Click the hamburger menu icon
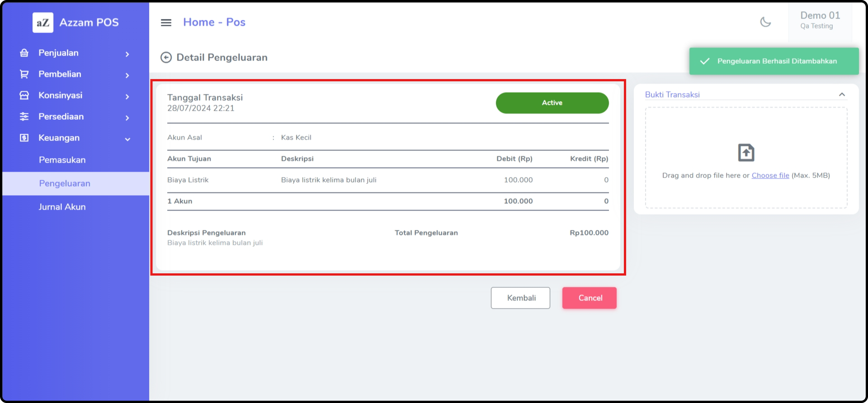Image resolution: width=868 pixels, height=403 pixels. tap(166, 23)
